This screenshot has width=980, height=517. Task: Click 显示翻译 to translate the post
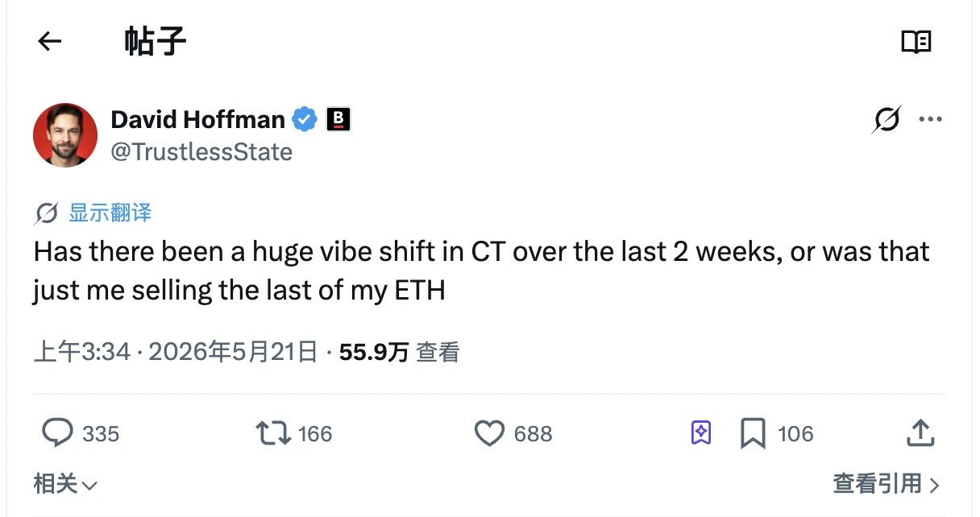click(110, 213)
